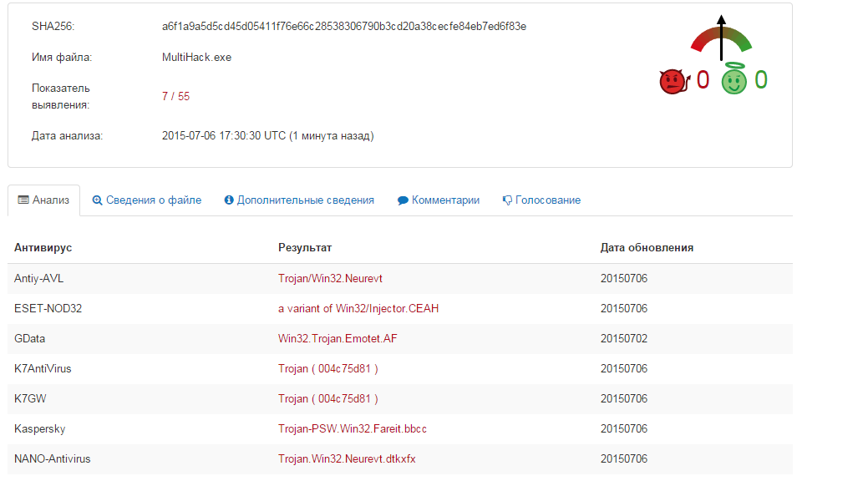
Task: Click the thumbs icon beside Голосование
Action: pos(507,200)
